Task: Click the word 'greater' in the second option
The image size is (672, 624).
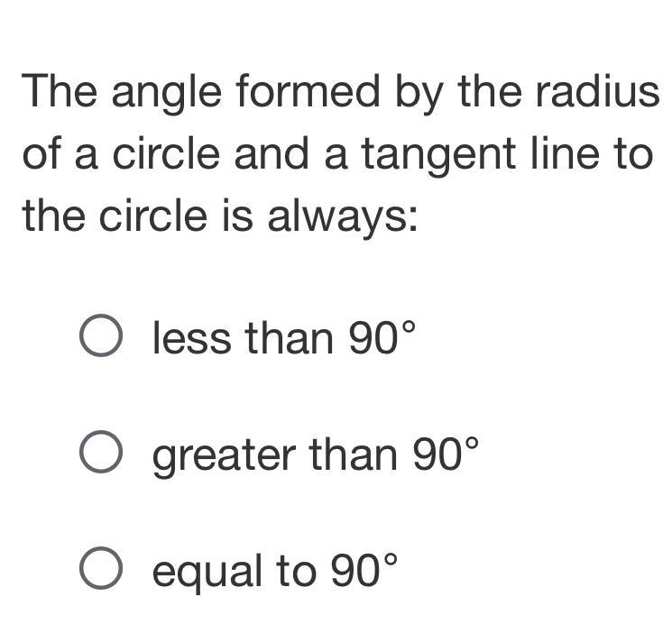Action: point(225,458)
